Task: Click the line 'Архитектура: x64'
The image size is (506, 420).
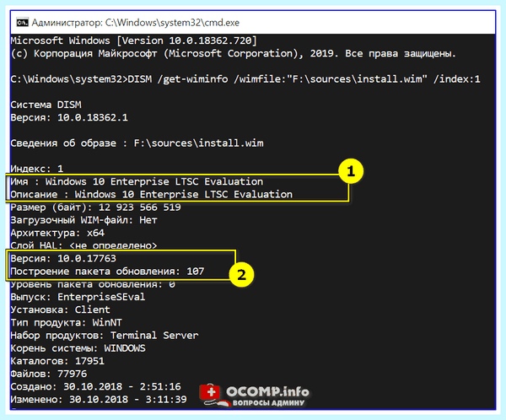Action: tap(57, 233)
